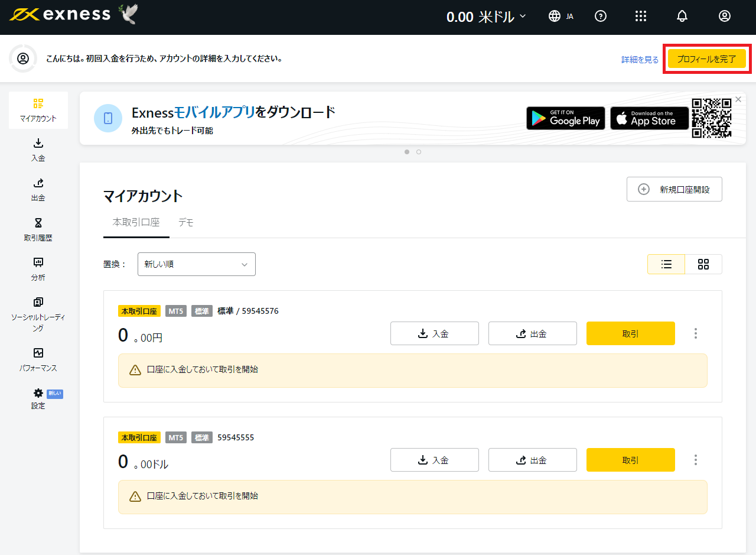Click the Exness logo in the header

point(60,14)
